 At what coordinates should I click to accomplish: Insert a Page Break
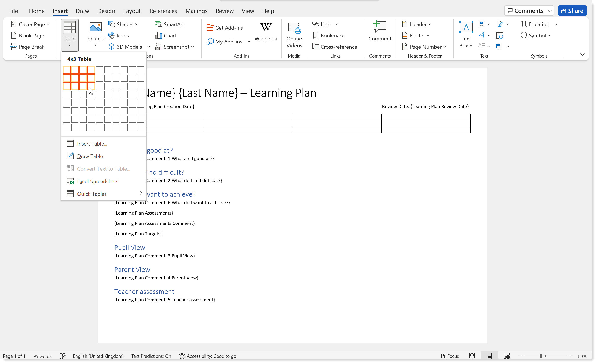(x=28, y=47)
